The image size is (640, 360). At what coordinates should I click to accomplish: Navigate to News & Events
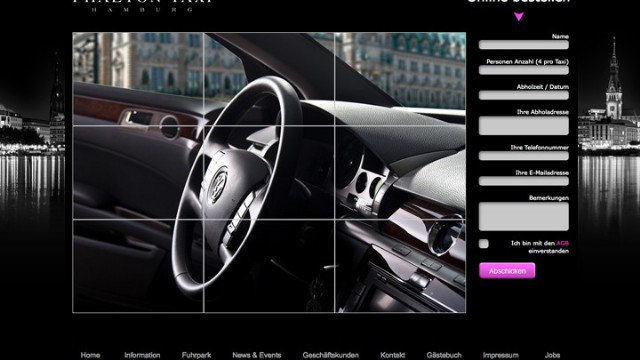(257, 355)
